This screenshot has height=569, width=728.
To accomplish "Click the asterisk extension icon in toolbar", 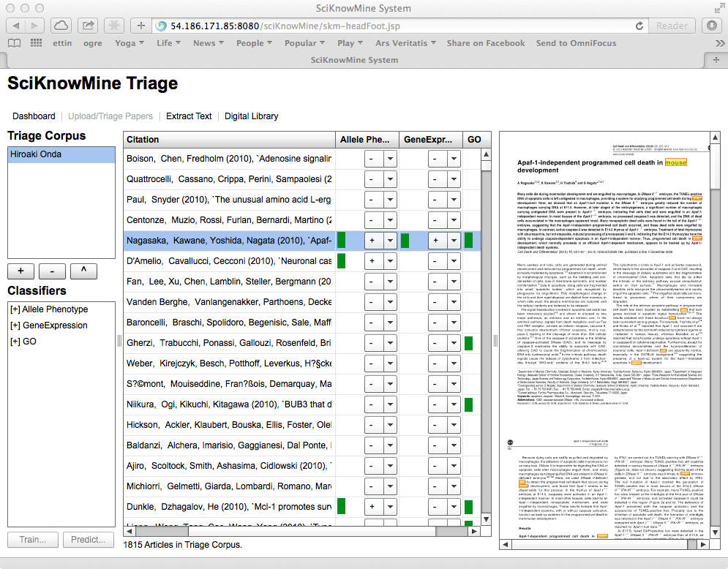I will point(113,26).
